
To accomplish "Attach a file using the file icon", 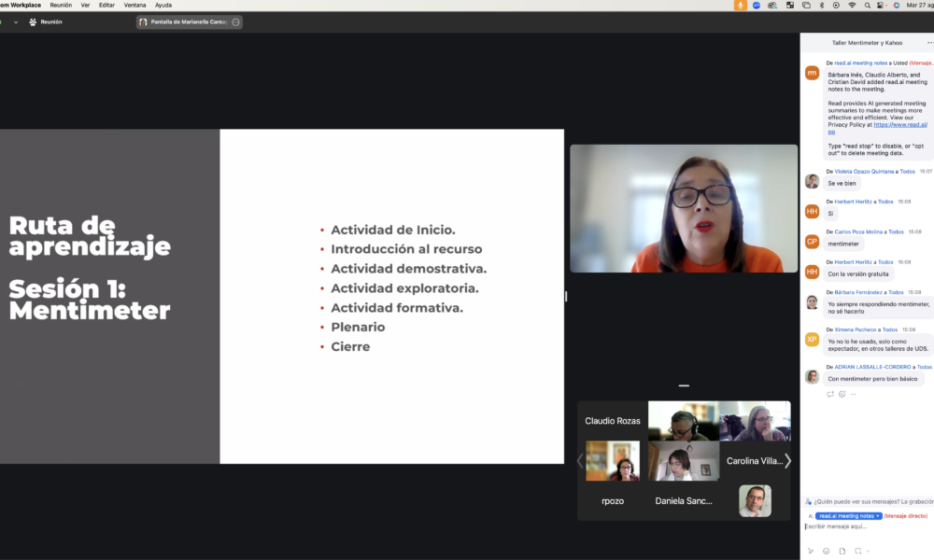I will tap(842, 551).
